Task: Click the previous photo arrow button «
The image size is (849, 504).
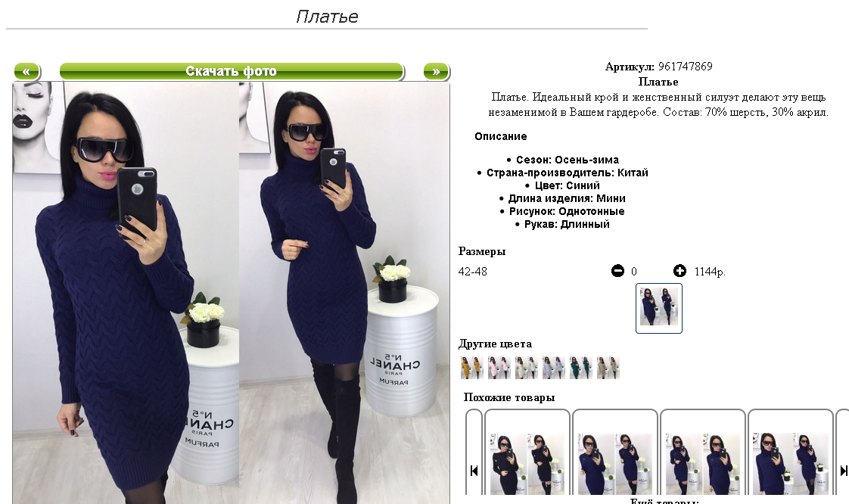Action: tap(26, 71)
